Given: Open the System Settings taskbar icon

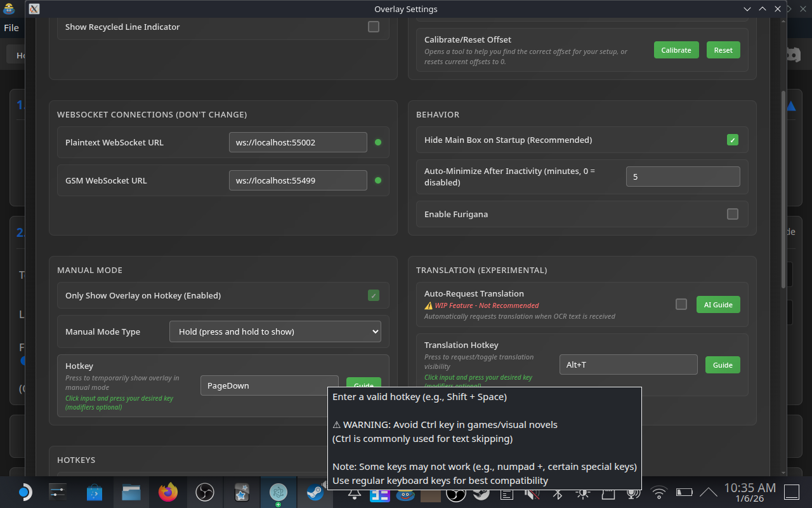Looking at the screenshot, I should 58,492.
